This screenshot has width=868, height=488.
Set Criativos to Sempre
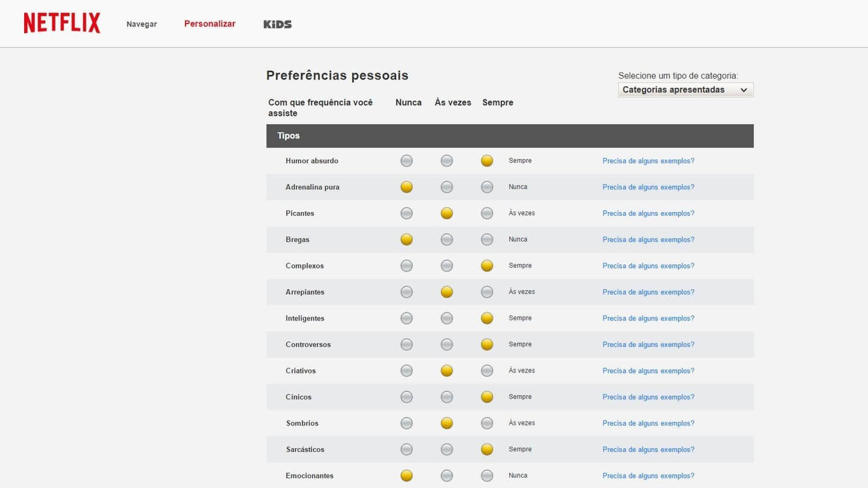pyautogui.click(x=487, y=371)
